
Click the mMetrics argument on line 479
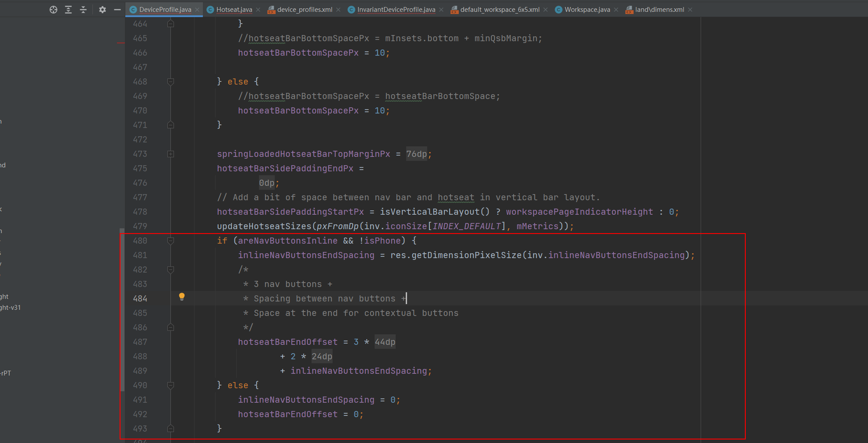coord(538,226)
